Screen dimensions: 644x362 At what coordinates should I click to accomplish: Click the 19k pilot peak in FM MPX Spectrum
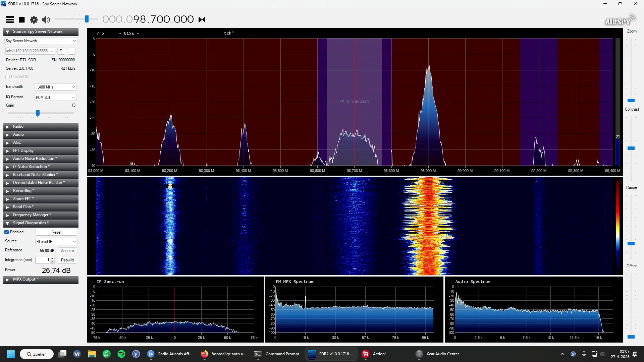(305, 302)
